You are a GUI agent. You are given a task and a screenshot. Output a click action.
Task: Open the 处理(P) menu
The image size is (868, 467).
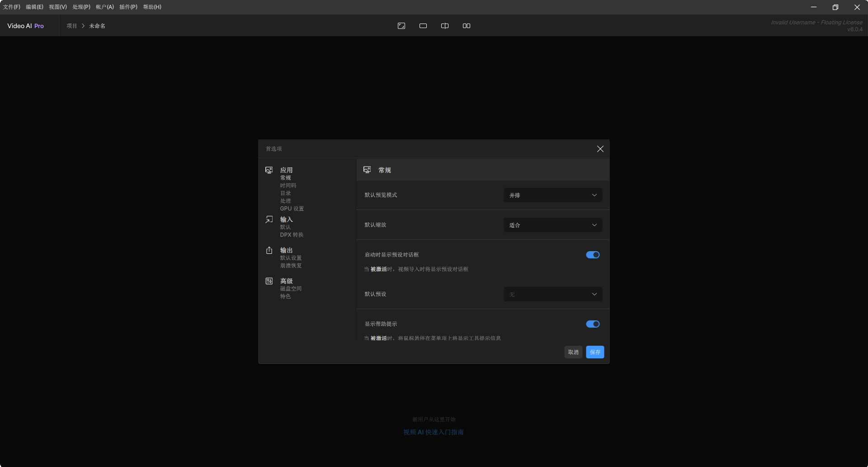(81, 7)
